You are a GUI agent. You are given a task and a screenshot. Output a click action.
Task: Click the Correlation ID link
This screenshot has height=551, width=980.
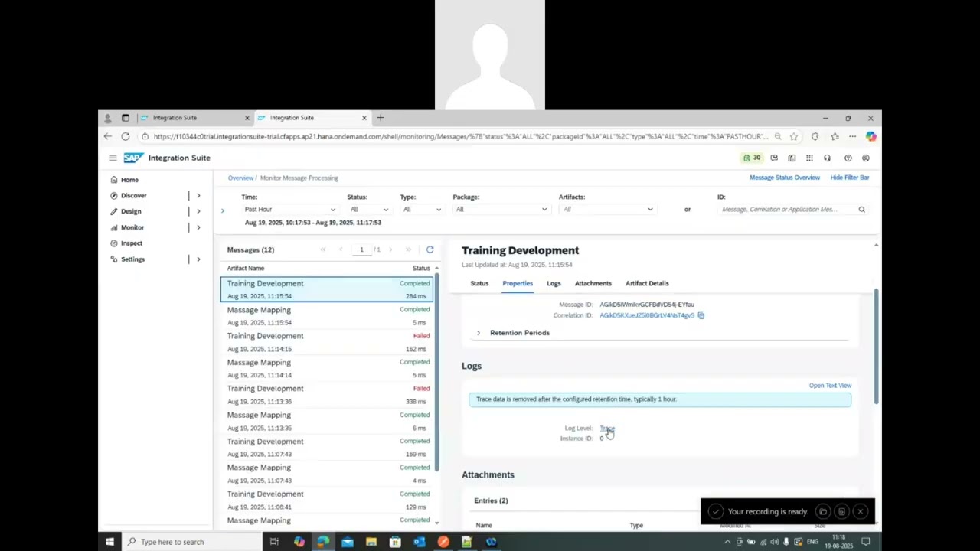click(647, 315)
